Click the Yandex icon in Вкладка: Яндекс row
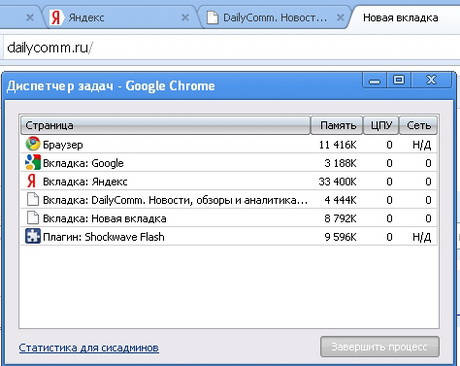This screenshot has height=366, width=460. point(32,181)
